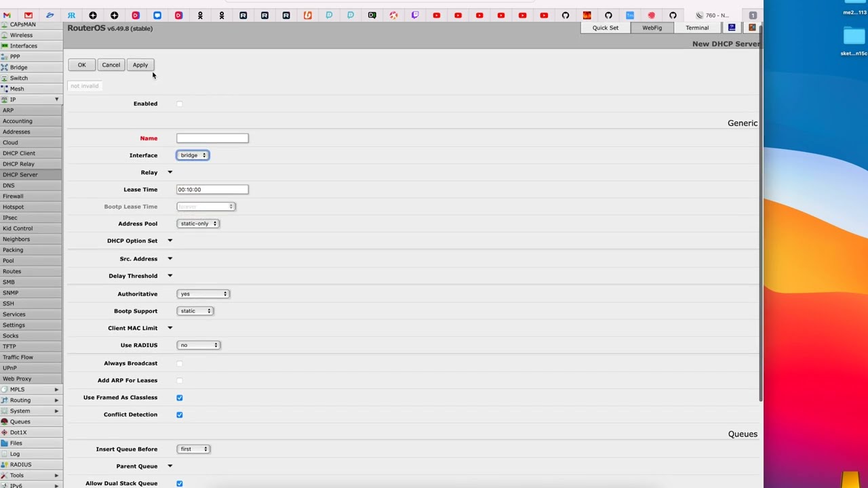Open the RADIUS menu icon
This screenshot has width=868, height=488.
(5, 465)
